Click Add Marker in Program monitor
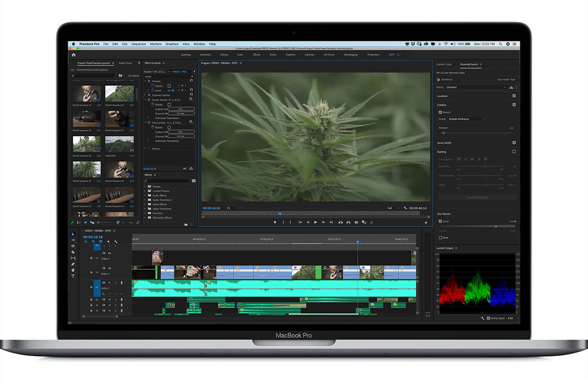This screenshot has width=588, height=381. tap(275, 222)
